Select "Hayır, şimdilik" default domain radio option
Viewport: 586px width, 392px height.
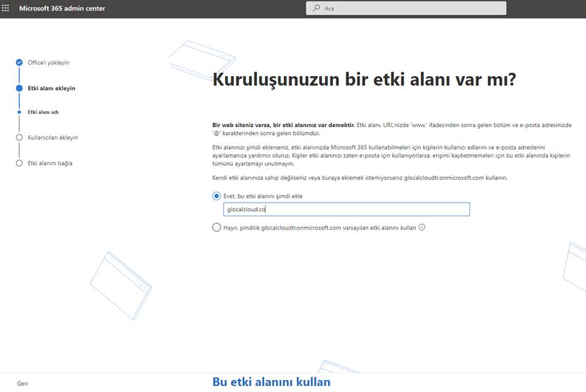coord(217,227)
